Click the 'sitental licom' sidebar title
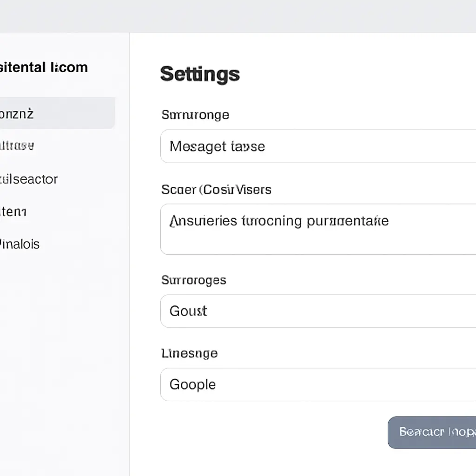This screenshot has width=476, height=476. coord(44,67)
